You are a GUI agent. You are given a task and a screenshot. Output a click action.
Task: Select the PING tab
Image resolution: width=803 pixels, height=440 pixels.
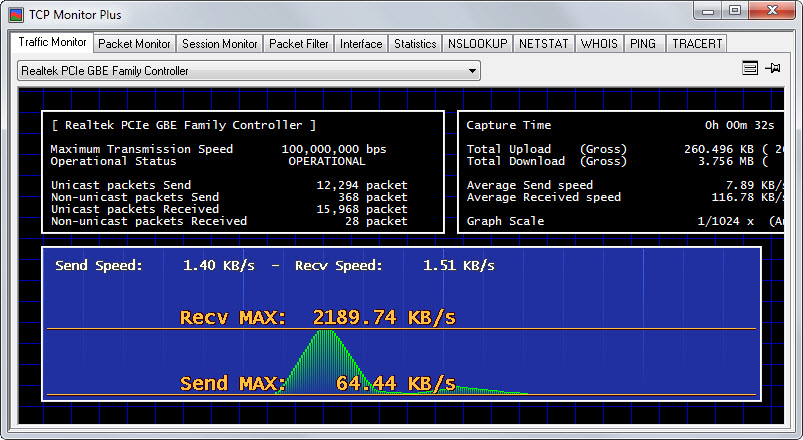[643, 44]
